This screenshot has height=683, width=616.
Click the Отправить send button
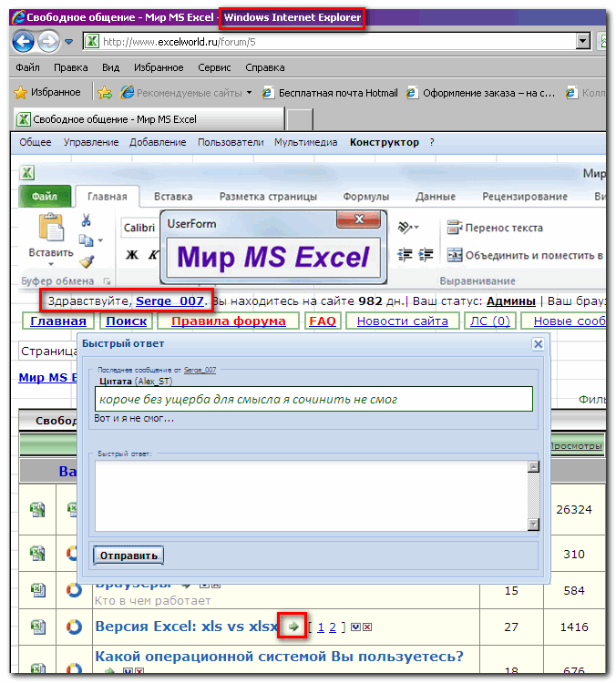point(128,556)
